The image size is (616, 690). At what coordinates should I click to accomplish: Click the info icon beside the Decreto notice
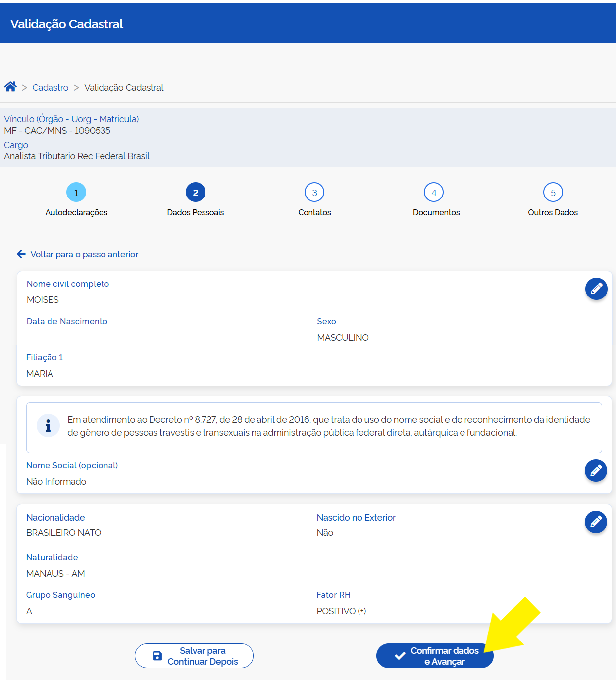click(x=48, y=426)
